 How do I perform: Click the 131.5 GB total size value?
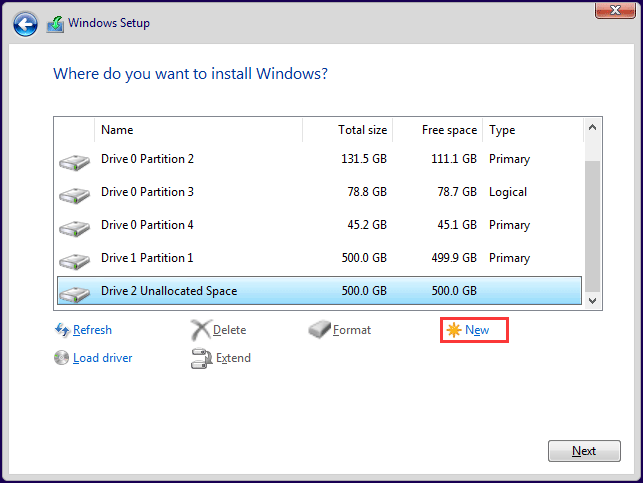click(364, 159)
